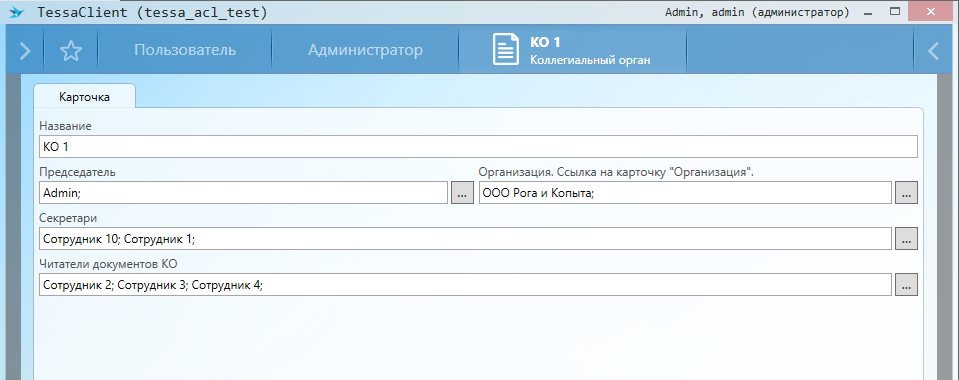
Task: Switch to Пользователь workspace tab
Action: [x=185, y=50]
